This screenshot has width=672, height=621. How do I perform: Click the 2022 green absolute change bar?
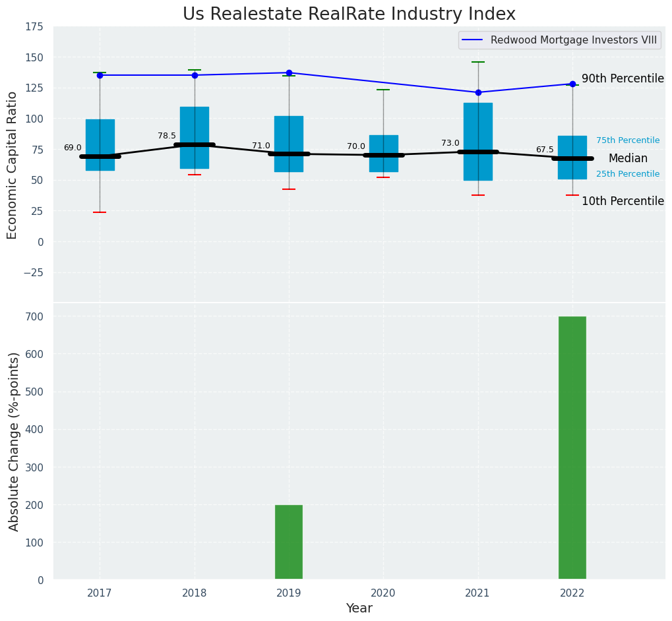click(x=572, y=448)
